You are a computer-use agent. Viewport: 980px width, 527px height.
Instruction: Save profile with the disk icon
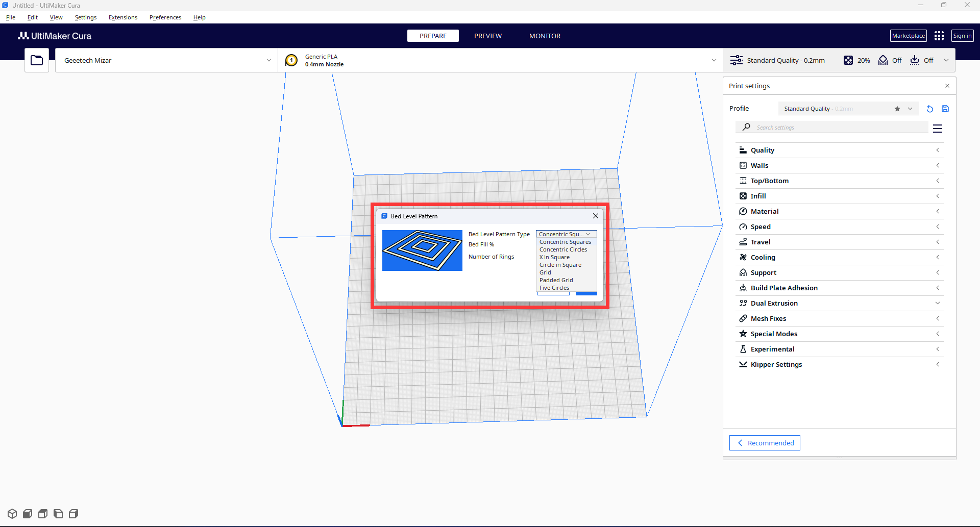(x=945, y=109)
